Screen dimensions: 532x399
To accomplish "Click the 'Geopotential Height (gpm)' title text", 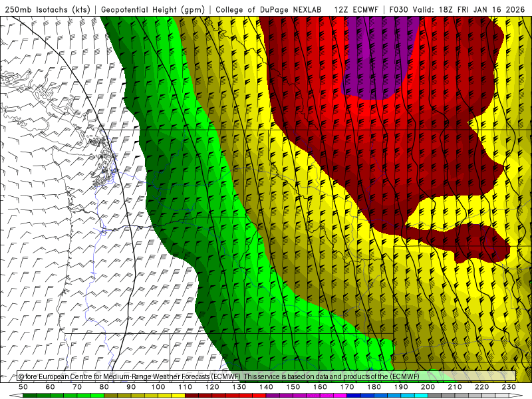I will click(x=153, y=9).
